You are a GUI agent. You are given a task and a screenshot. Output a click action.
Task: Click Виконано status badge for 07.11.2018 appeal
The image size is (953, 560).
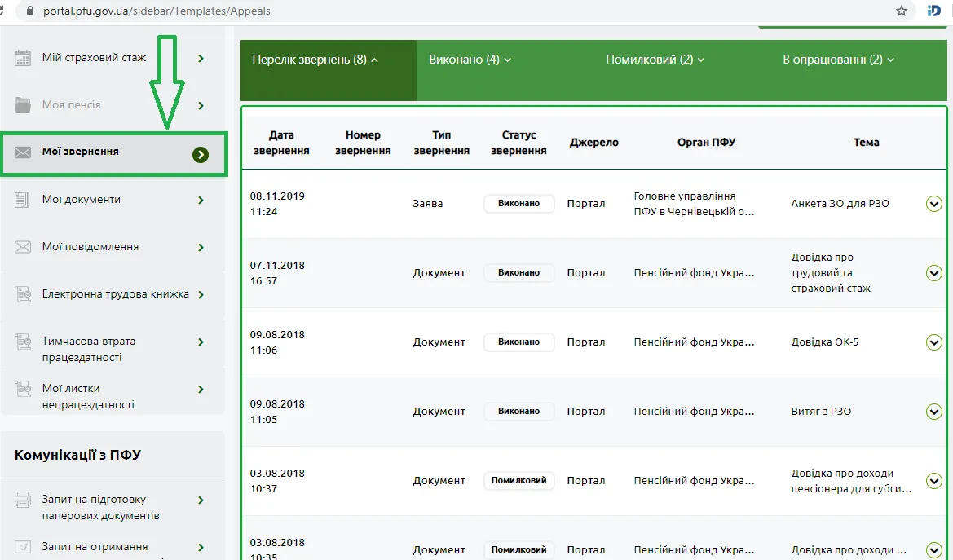coord(519,273)
